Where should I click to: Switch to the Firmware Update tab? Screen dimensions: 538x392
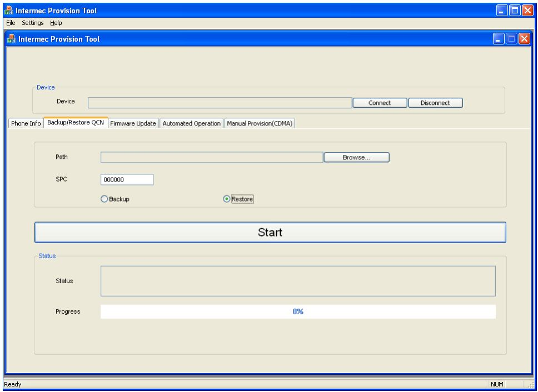click(133, 123)
